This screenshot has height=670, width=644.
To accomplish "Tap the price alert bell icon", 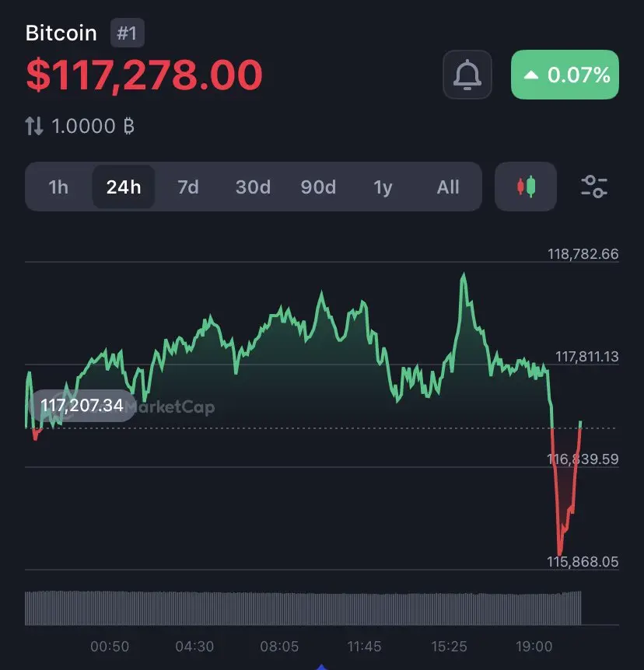I will coord(467,75).
